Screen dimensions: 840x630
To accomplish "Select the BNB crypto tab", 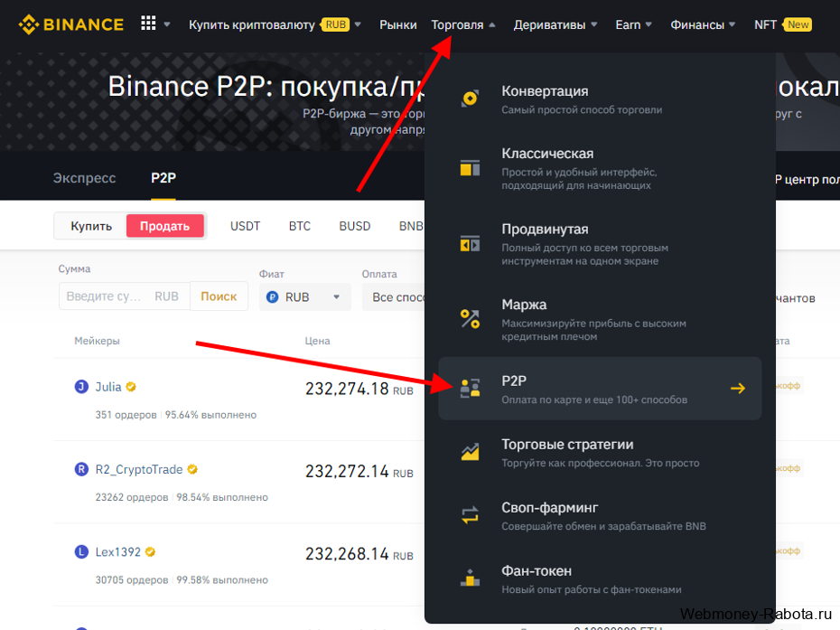I will point(412,226).
